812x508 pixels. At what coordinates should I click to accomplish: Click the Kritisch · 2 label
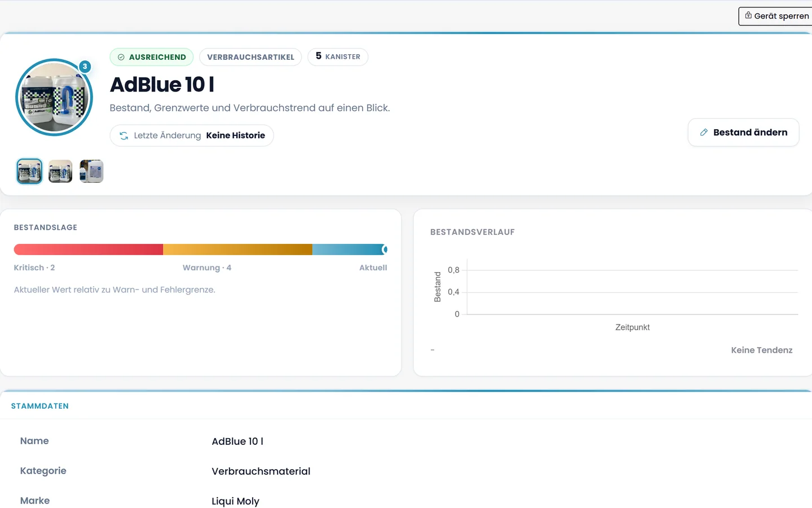pos(34,268)
